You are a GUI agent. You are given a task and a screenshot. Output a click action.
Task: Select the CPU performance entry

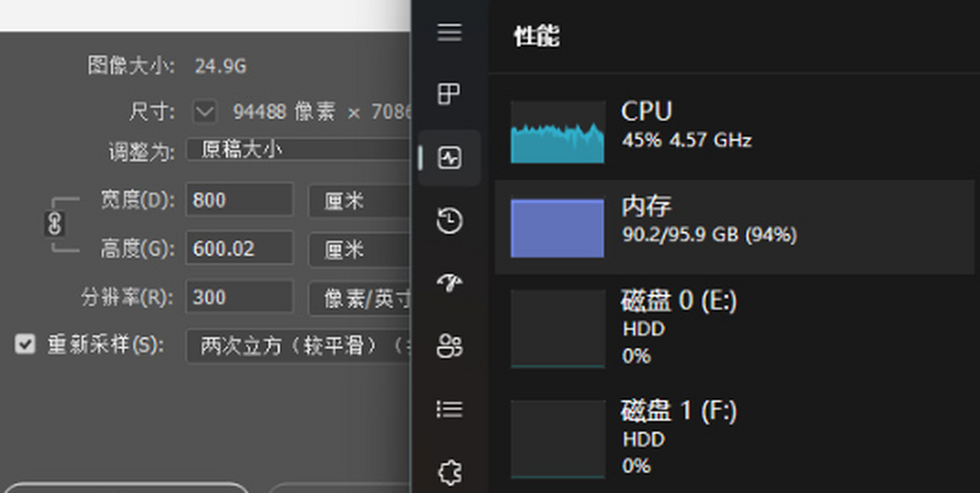(734, 132)
